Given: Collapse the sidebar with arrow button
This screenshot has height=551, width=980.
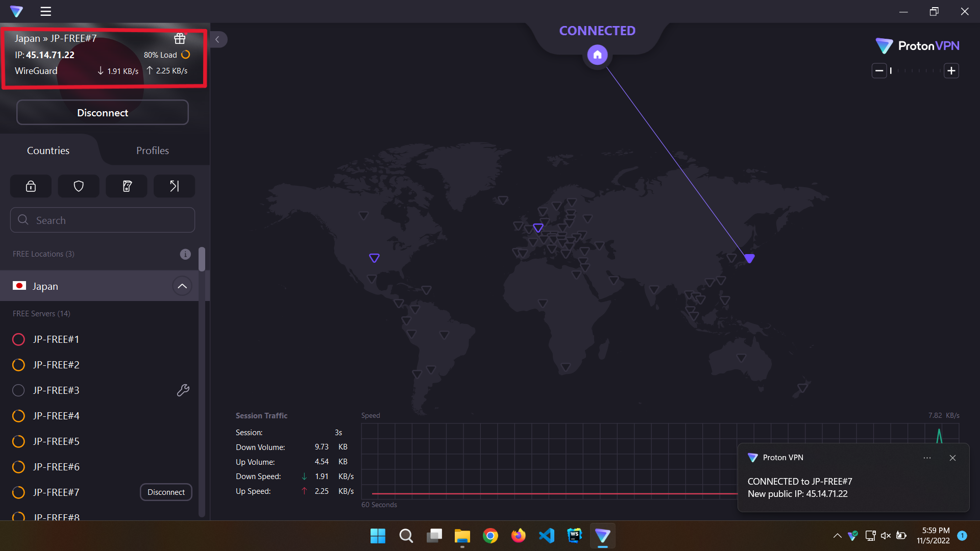Looking at the screenshot, I should click(217, 39).
